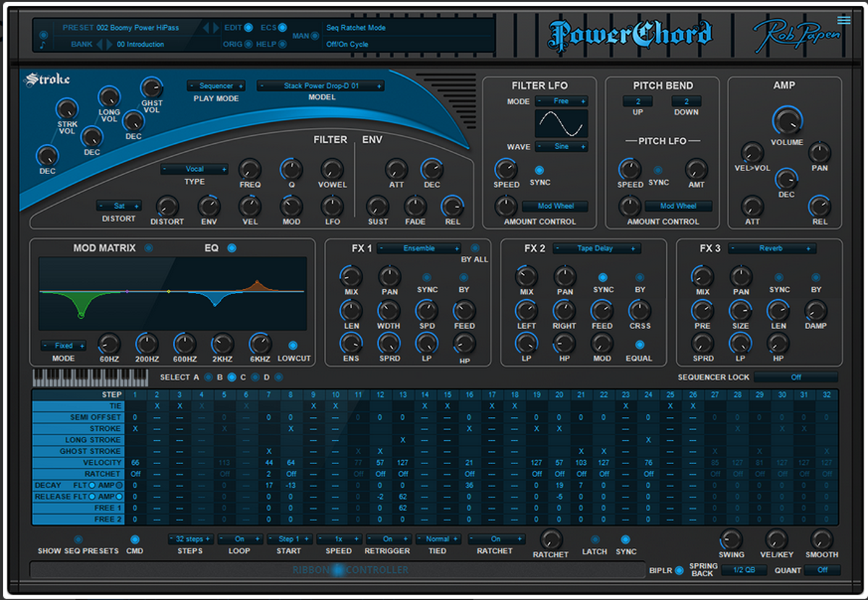The height and width of the screenshot is (600, 868).
Task: Select sequence pattern B
Action: click(x=231, y=377)
